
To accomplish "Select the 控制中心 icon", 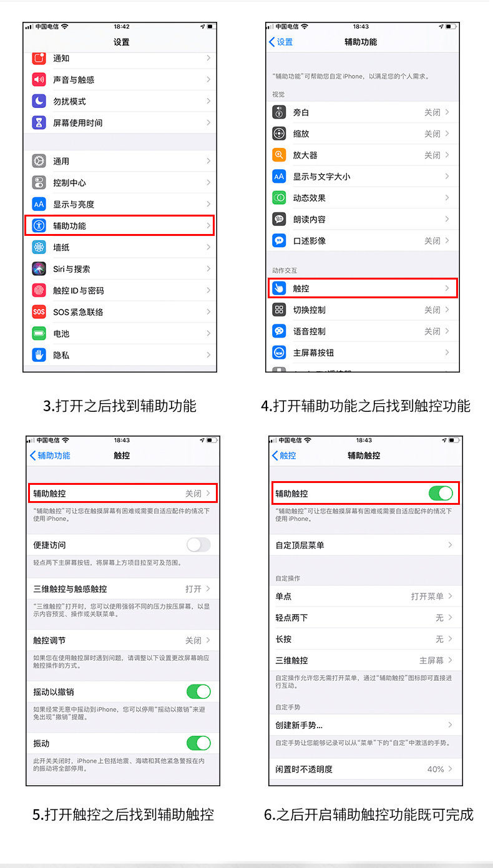I will (39, 183).
